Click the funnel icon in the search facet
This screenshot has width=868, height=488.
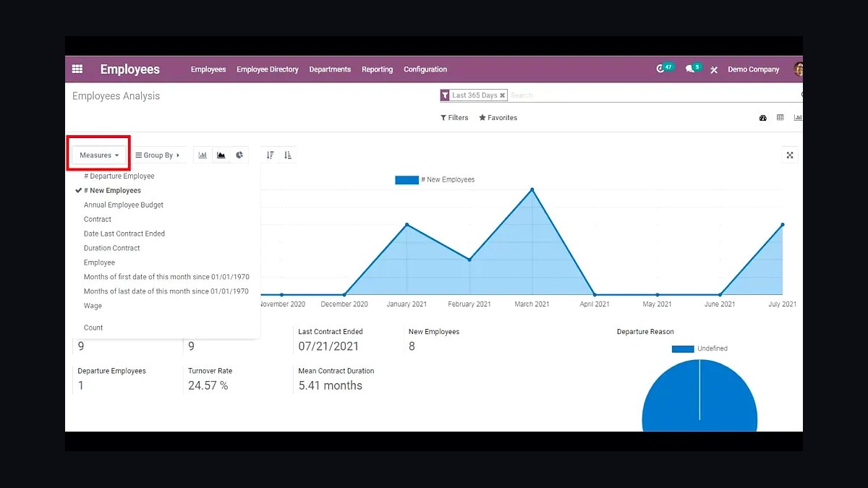[x=444, y=95]
